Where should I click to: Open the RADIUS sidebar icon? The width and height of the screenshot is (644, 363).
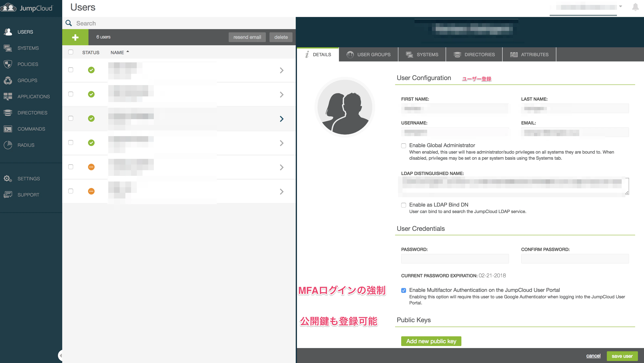pyautogui.click(x=8, y=145)
